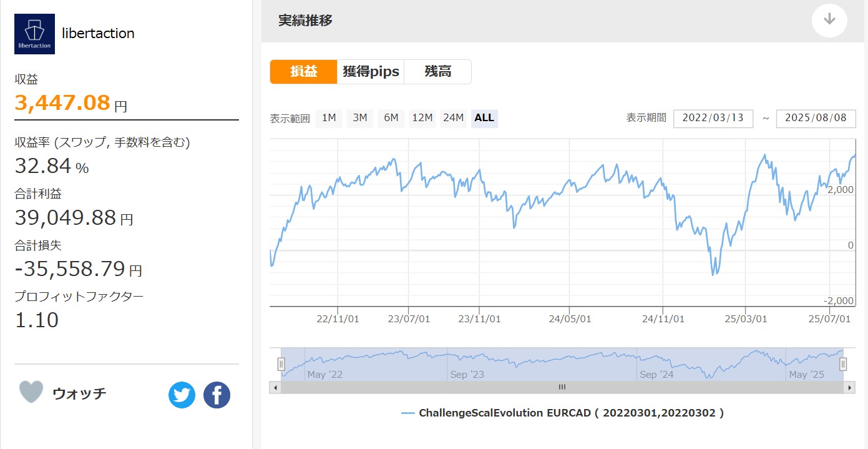Viewport: 868px width, 449px height.
Task: Click the Sep '23 navigator label
Action: [468, 375]
